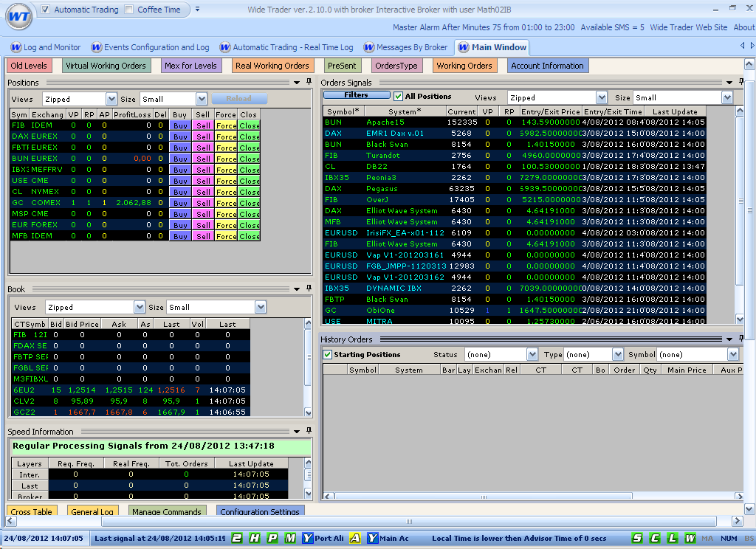Enable the Coffee Time checkbox
Screen dimensions: 756x549
[128, 9]
